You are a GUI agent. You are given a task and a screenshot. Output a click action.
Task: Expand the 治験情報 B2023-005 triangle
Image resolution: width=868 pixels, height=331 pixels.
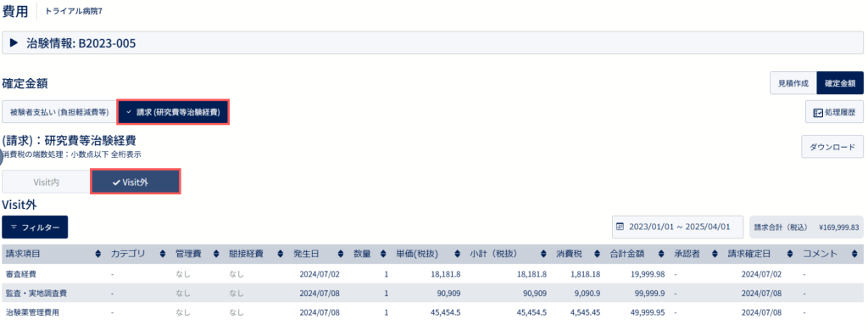click(x=14, y=42)
